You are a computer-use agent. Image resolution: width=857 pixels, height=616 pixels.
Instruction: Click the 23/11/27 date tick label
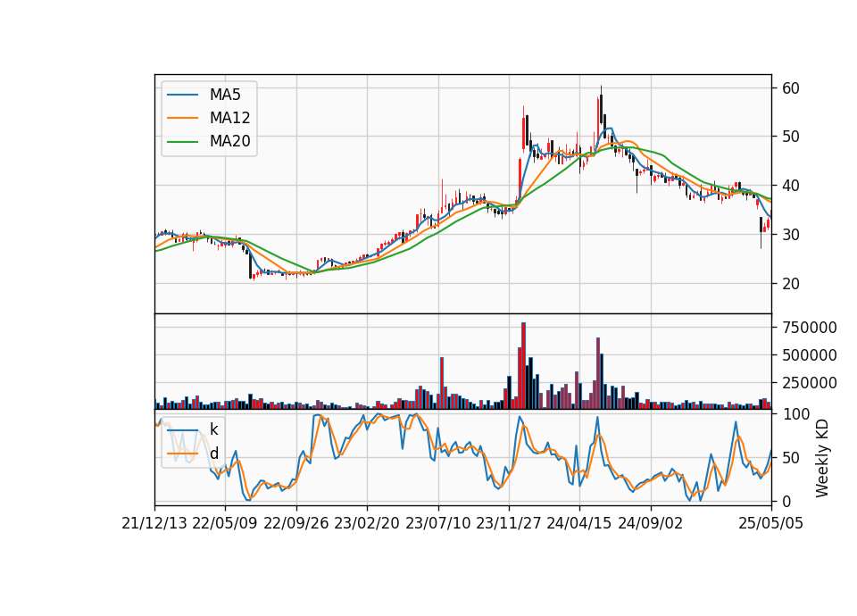click(509, 523)
